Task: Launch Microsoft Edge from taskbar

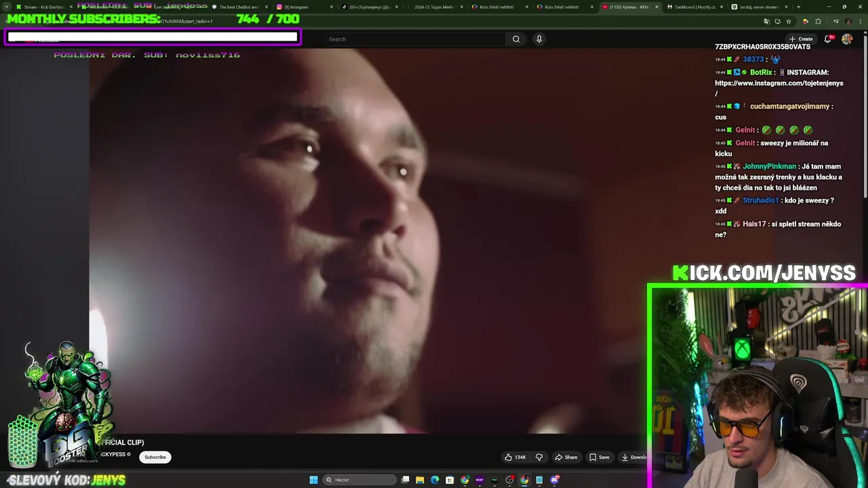Action: click(435, 480)
